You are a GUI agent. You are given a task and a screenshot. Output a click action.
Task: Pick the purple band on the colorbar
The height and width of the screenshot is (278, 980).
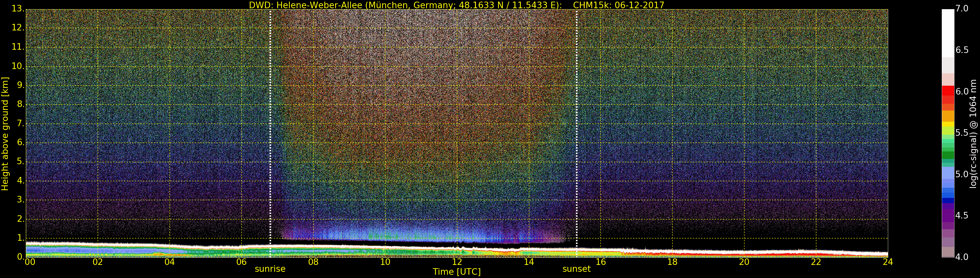pos(947,215)
